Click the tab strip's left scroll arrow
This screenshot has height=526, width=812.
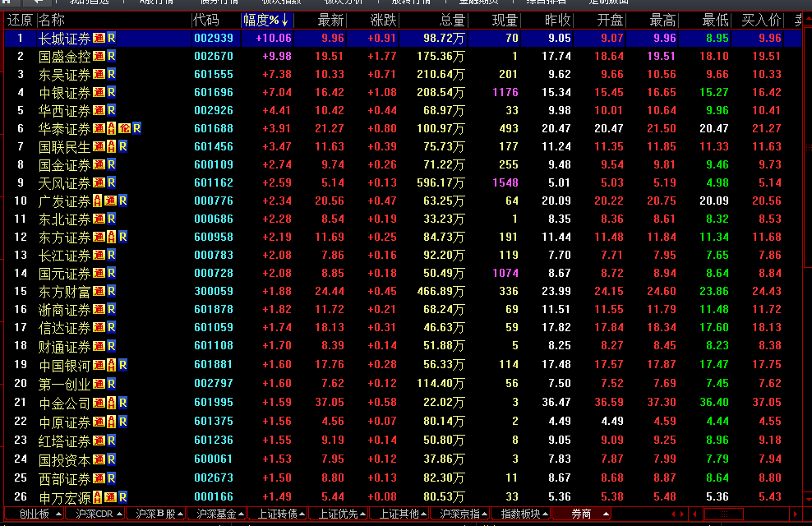673,514
